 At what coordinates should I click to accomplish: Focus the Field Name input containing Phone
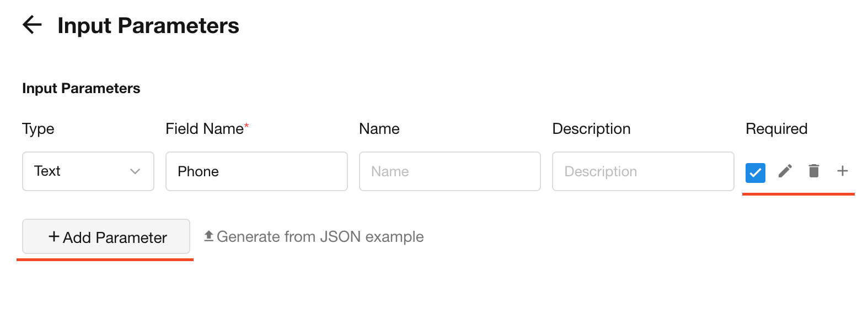(256, 171)
